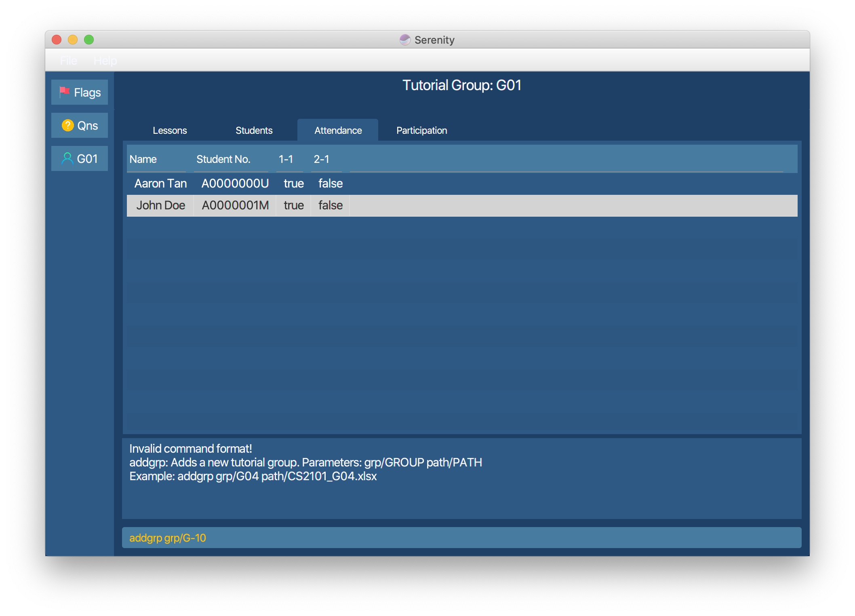Switch to the Lessons tab

click(170, 131)
